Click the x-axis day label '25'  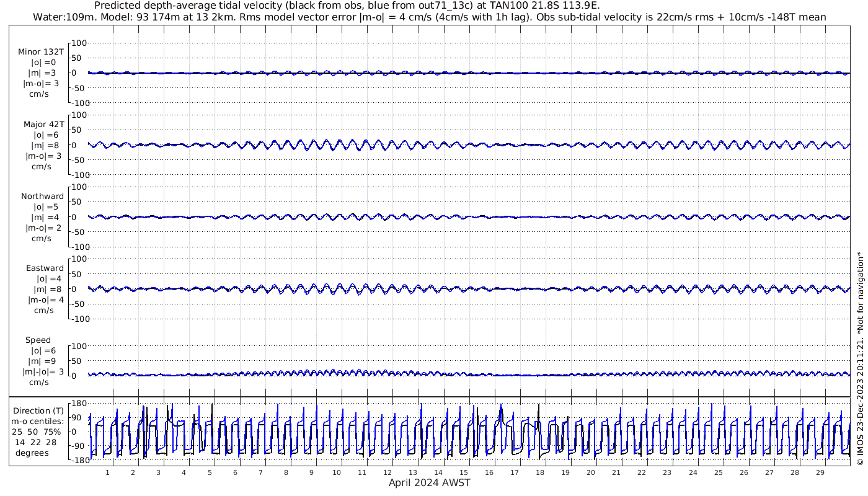pyautogui.click(x=718, y=472)
